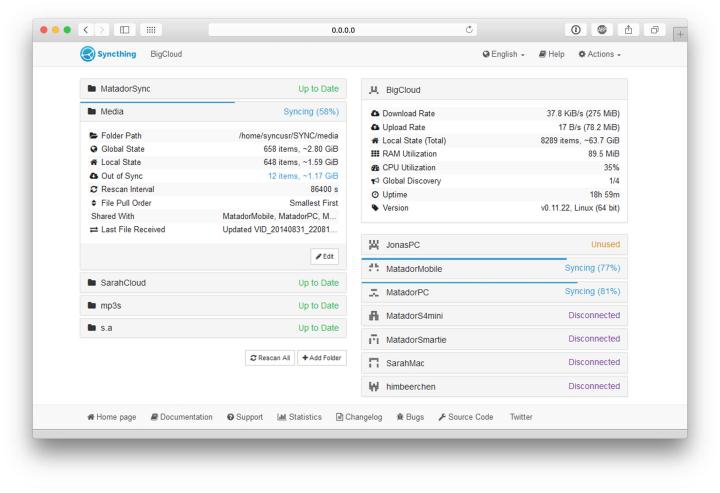
Task: Click the JonasPC device identicon
Action: (x=374, y=245)
